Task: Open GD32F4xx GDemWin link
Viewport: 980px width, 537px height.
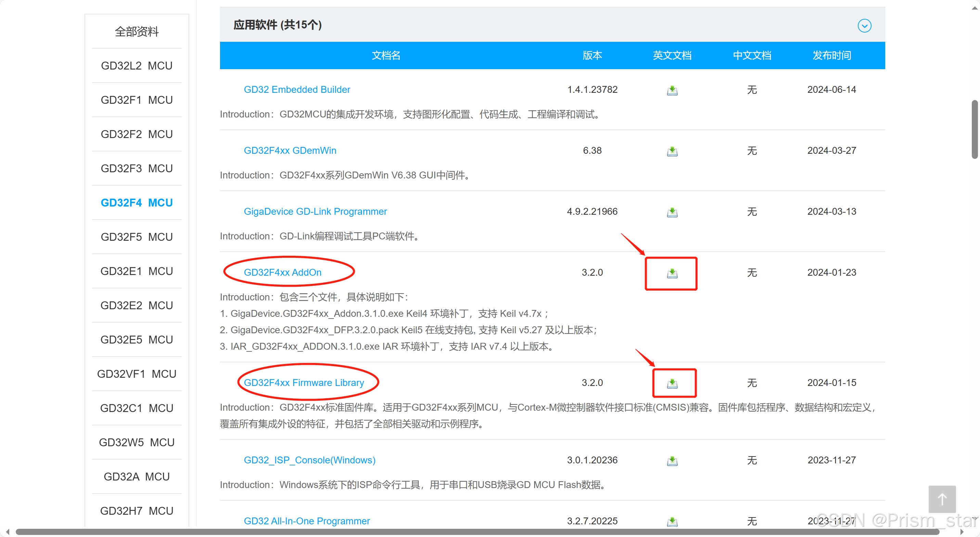Action: coord(290,150)
